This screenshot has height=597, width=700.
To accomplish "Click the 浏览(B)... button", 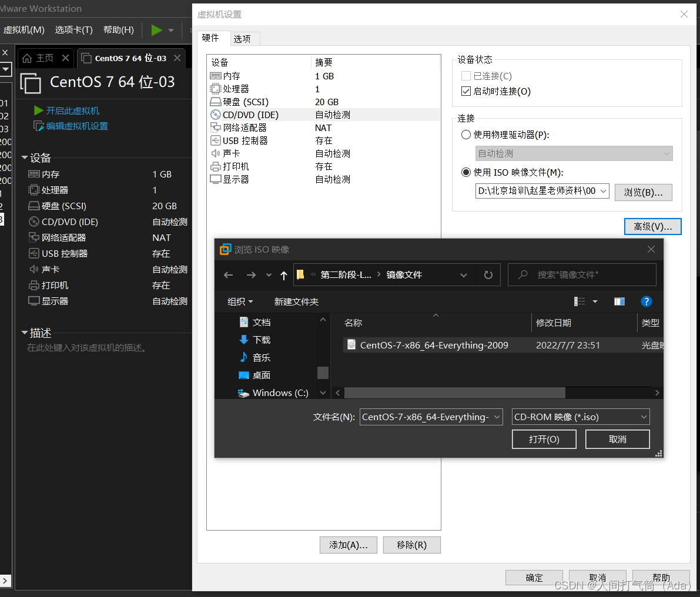I will 644,192.
